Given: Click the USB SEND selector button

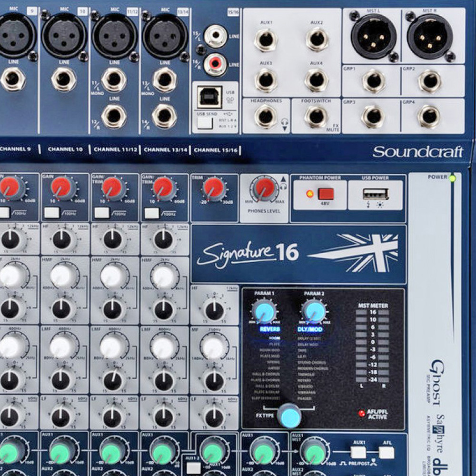Looking at the screenshot, I should coord(205,123).
